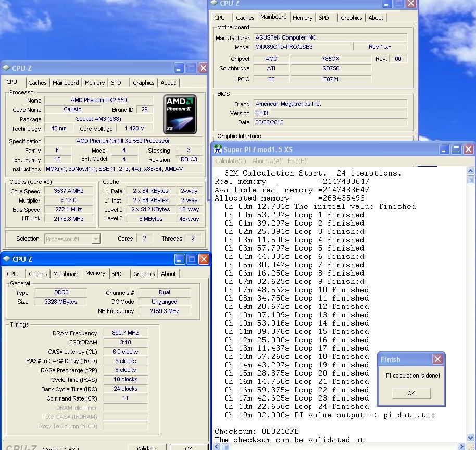Open the Processor #1 selection dropdown
476x450 pixels.
(x=96, y=239)
